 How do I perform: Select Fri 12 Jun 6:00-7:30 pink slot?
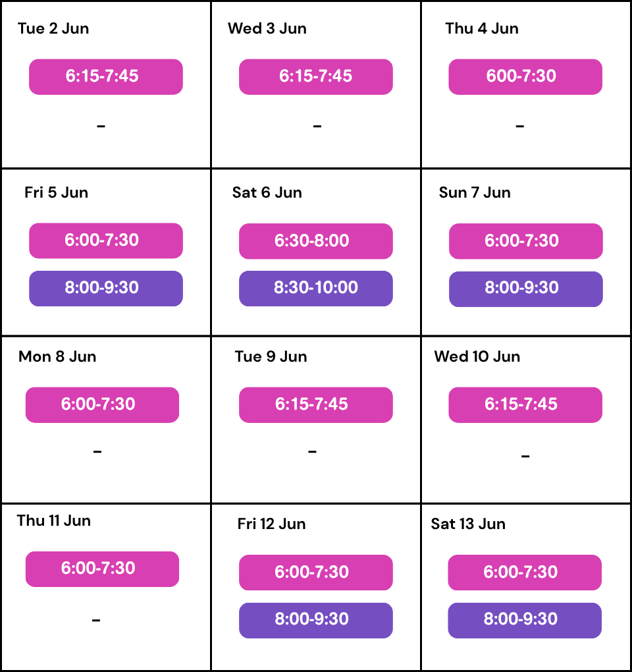pos(315,573)
